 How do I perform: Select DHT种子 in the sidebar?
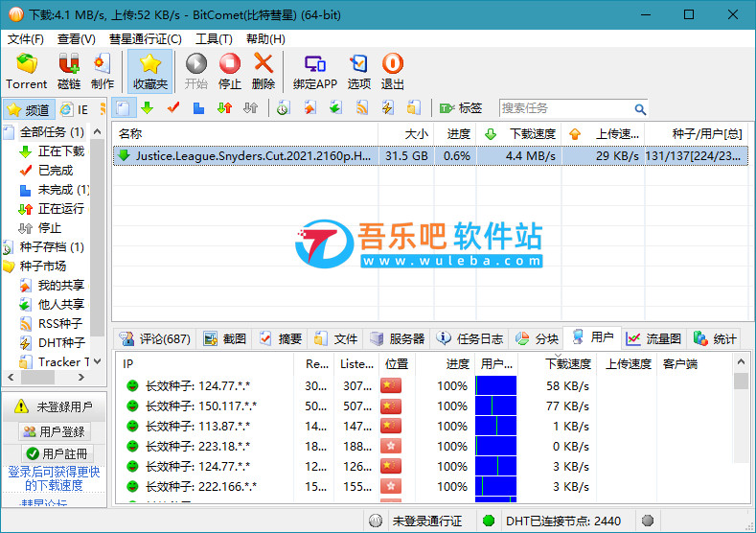coord(61,342)
